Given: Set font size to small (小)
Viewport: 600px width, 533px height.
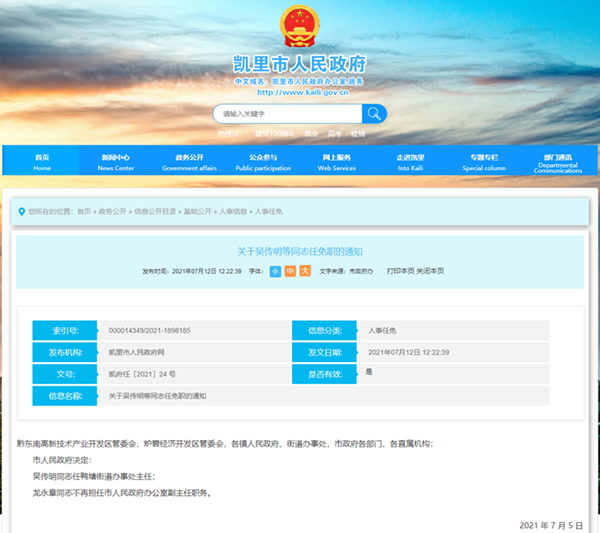Looking at the screenshot, I should pos(275,271).
